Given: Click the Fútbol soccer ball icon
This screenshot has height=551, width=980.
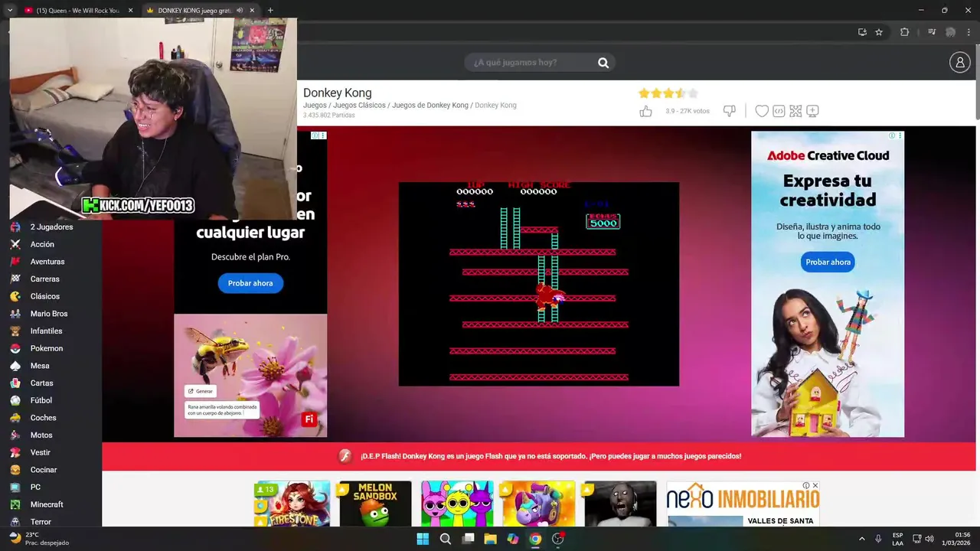Looking at the screenshot, I should pyautogui.click(x=15, y=400).
